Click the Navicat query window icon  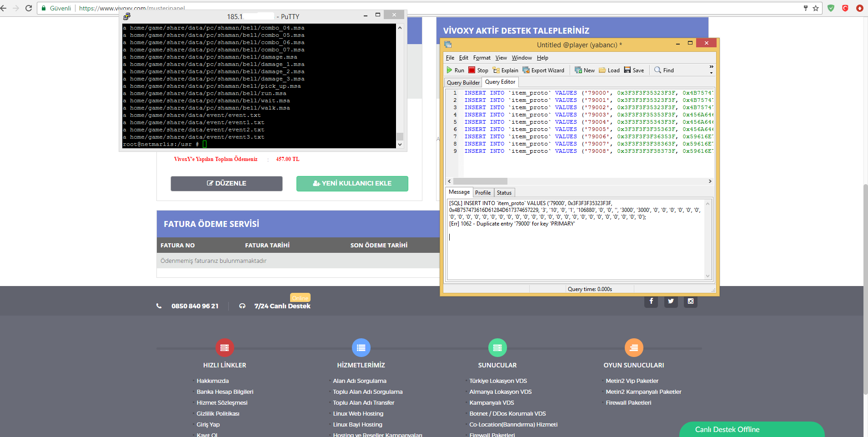tap(448, 45)
